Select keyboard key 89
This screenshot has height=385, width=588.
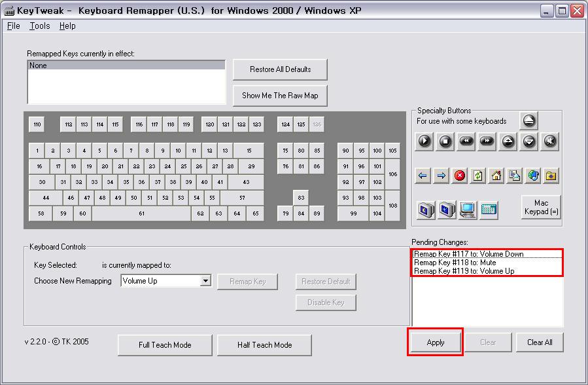pos(317,213)
